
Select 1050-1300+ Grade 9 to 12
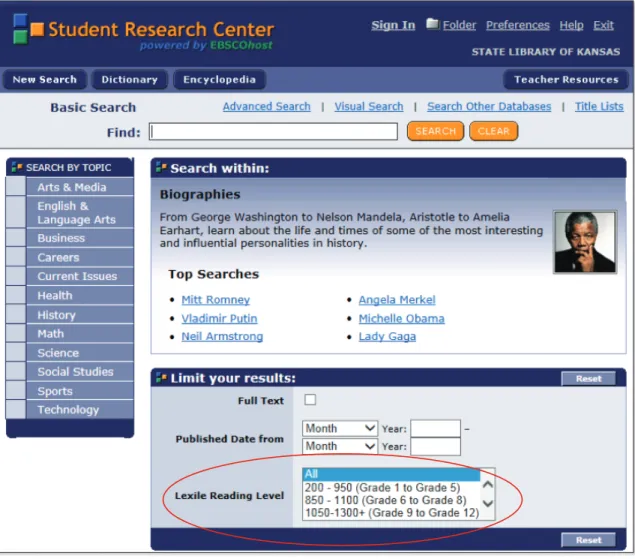pos(392,513)
